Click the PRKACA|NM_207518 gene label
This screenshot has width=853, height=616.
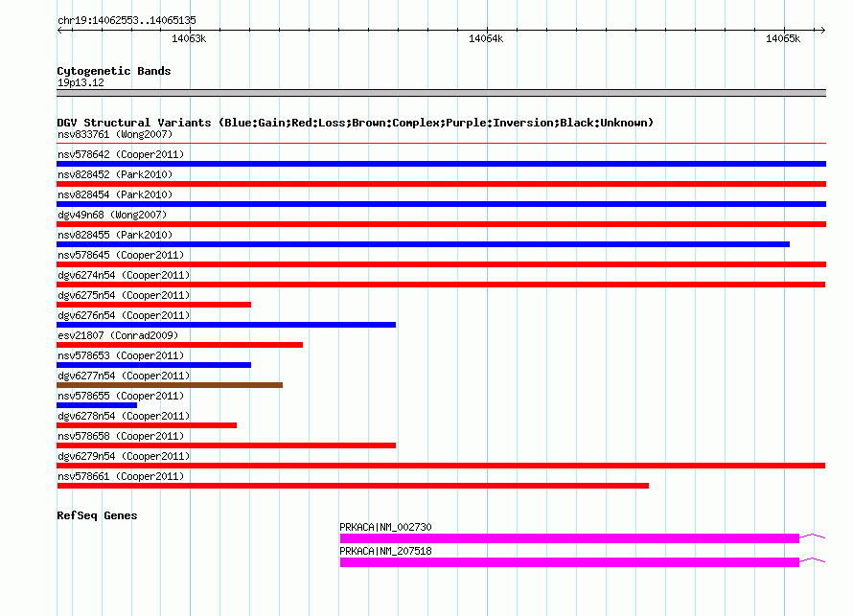point(385,551)
